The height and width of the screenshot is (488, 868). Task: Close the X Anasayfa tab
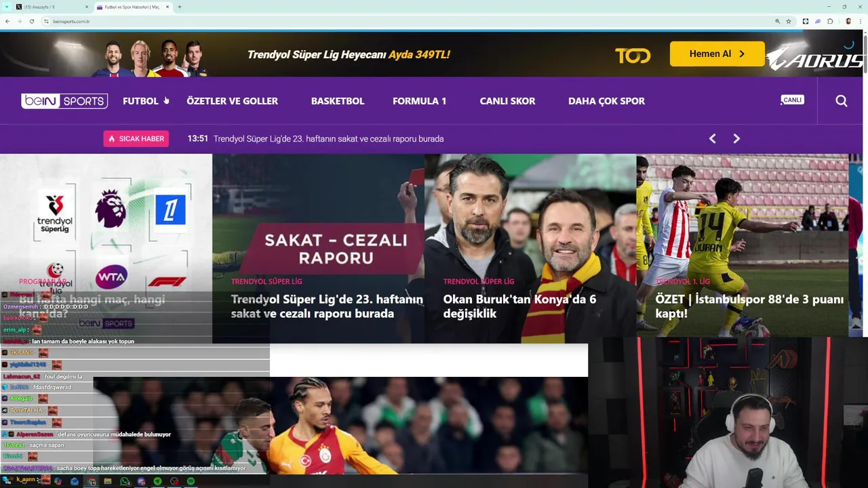pos(87,7)
